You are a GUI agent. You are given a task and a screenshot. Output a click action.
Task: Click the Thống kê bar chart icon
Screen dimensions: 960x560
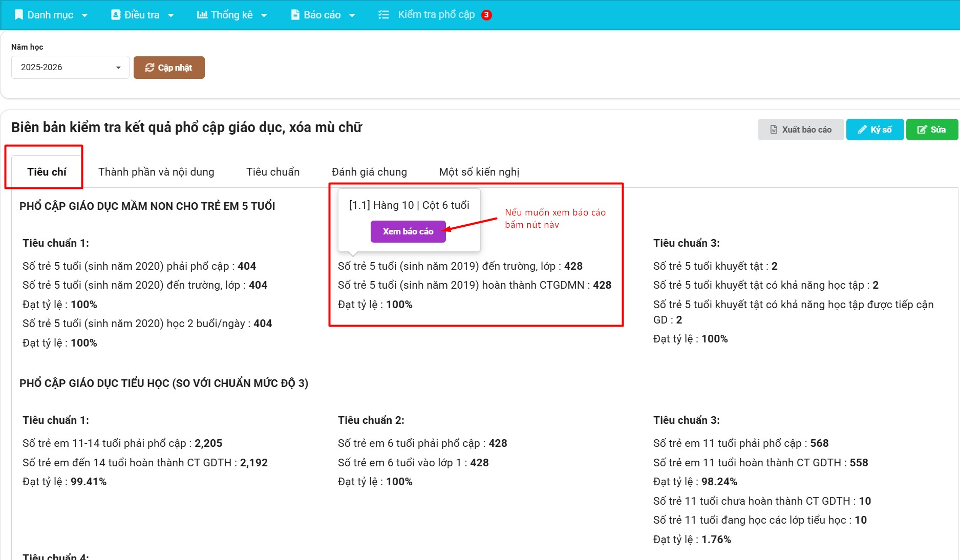pos(202,15)
